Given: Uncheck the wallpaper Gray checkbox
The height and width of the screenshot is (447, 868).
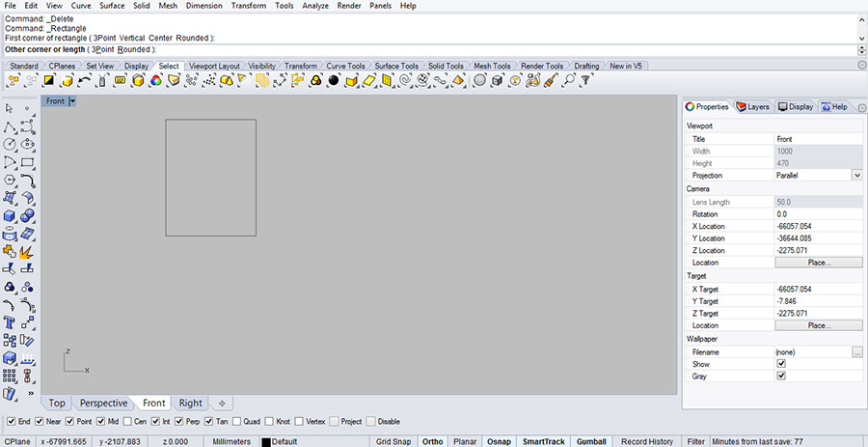Looking at the screenshot, I should pos(781,377).
